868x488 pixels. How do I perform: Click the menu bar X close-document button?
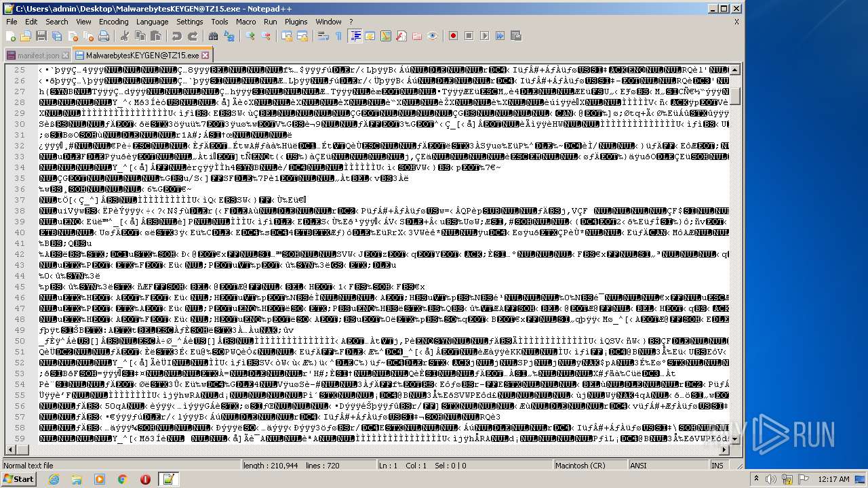point(736,22)
